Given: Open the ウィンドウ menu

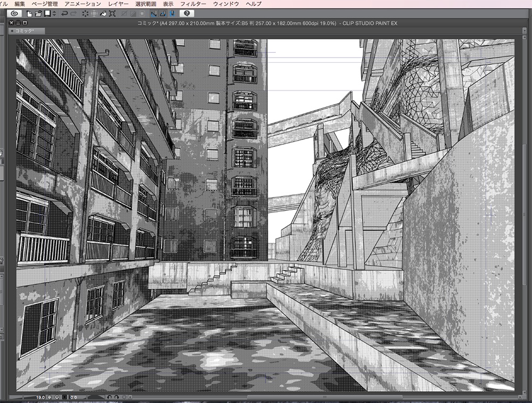Looking at the screenshot, I should pyautogui.click(x=226, y=4).
